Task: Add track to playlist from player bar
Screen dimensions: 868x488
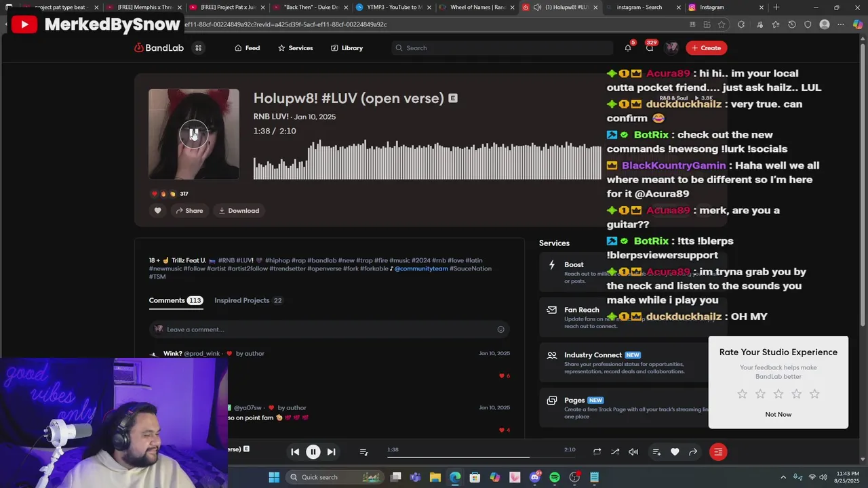Action: coord(656,451)
